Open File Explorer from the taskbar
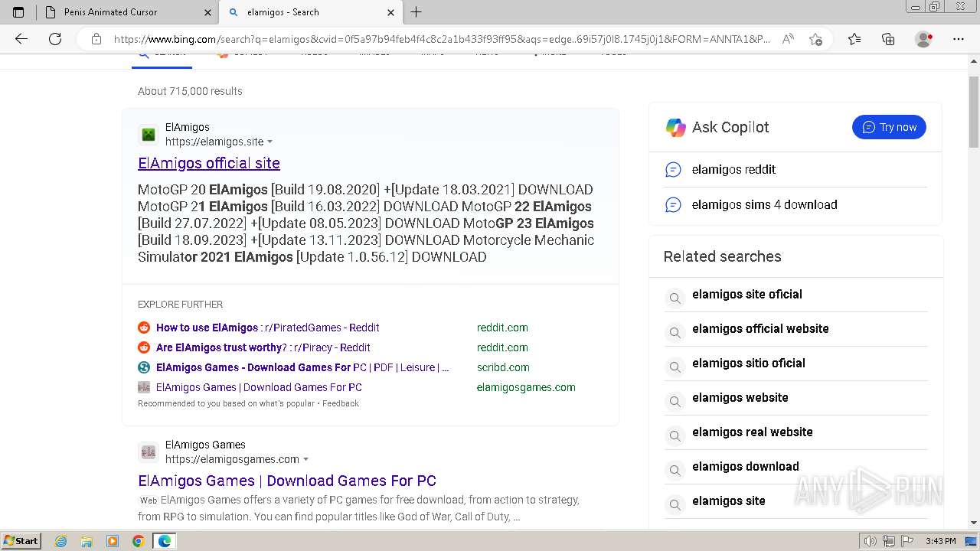The width and height of the screenshot is (980, 551). point(87,541)
